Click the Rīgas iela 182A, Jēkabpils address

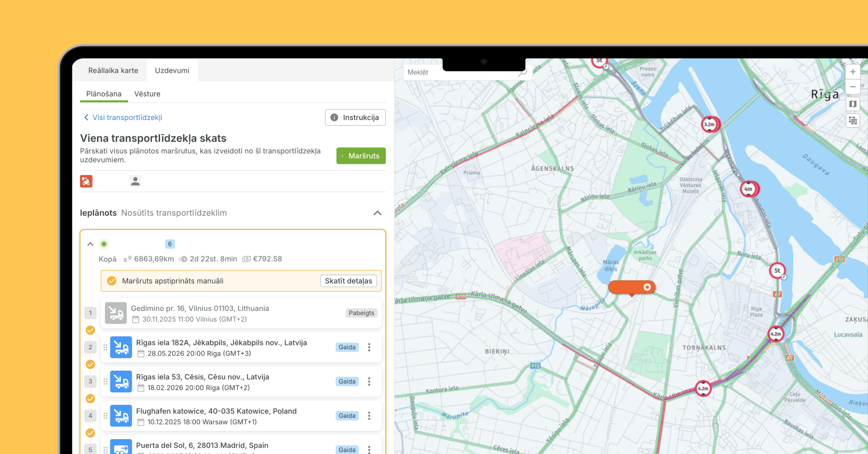point(221,343)
